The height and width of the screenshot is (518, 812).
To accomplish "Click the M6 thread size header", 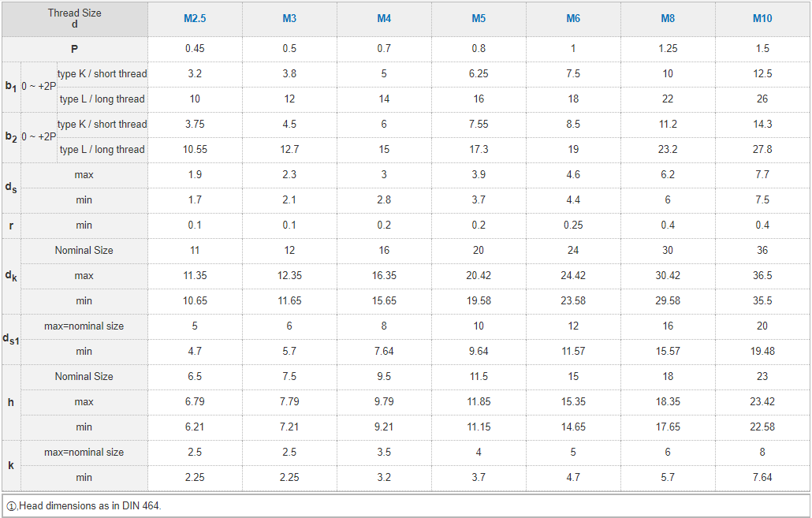I will point(573,19).
